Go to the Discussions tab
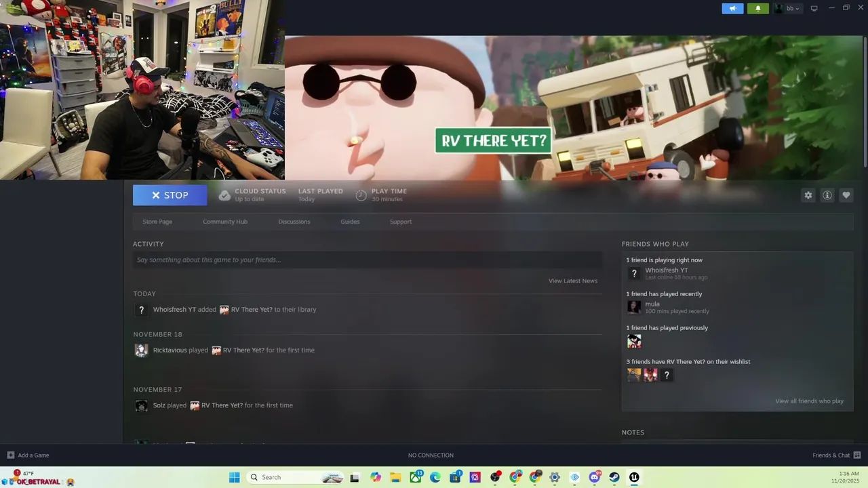The width and height of the screenshot is (868, 488). tap(294, 222)
